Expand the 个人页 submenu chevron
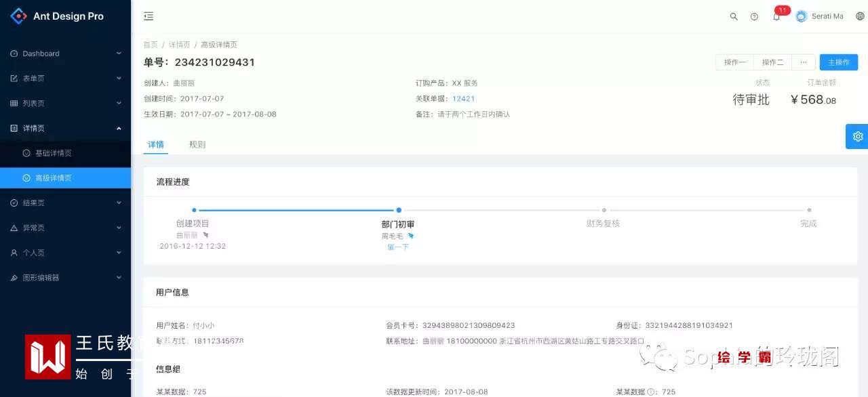 (119, 253)
